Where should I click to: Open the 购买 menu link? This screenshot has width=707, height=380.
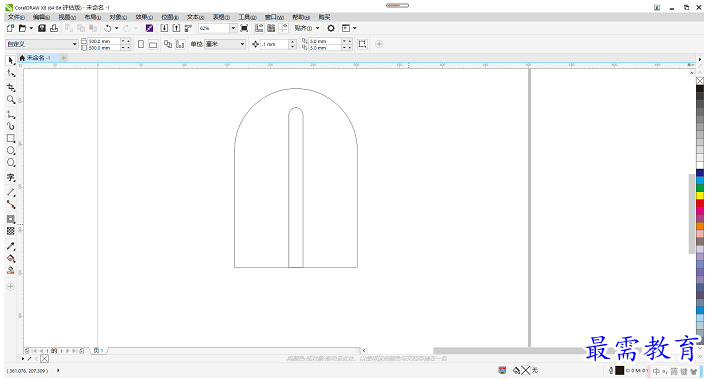(x=324, y=17)
